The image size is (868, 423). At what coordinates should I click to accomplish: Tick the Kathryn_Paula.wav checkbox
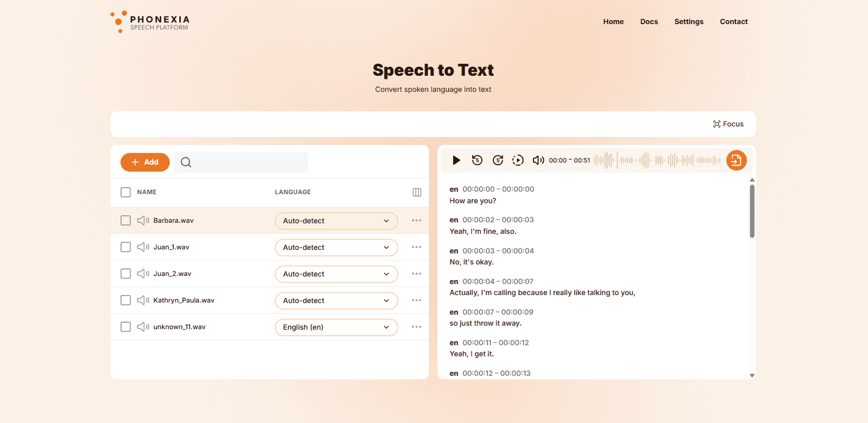coord(126,300)
